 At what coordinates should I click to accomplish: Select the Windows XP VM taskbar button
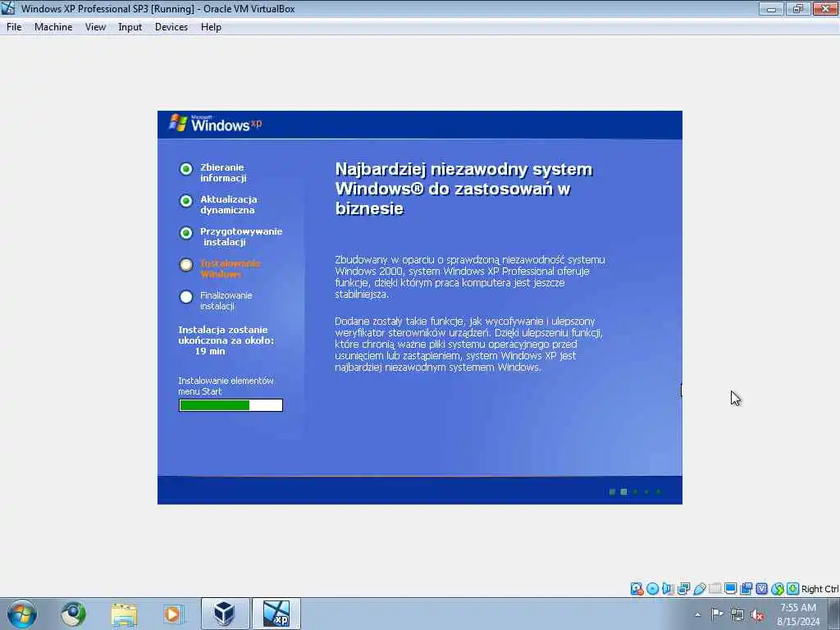pyautogui.click(x=276, y=614)
